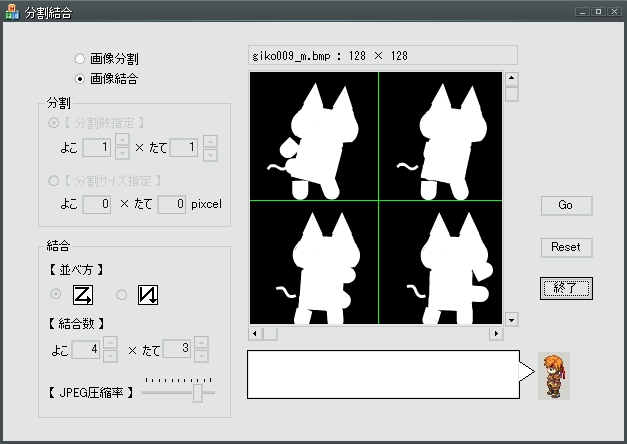Click the orange-haired character mascot icon
Image resolution: width=627 pixels, height=444 pixels.
pyautogui.click(x=553, y=376)
